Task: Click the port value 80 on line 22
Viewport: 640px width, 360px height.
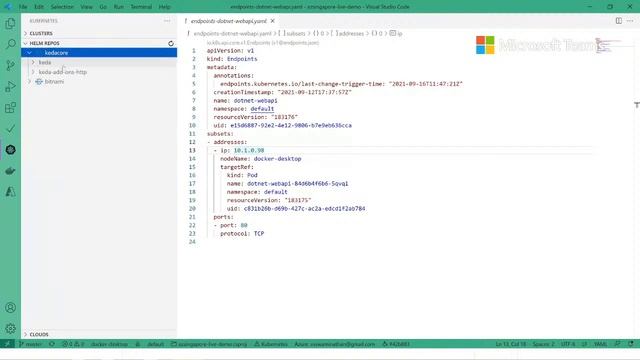Action: tap(244, 225)
